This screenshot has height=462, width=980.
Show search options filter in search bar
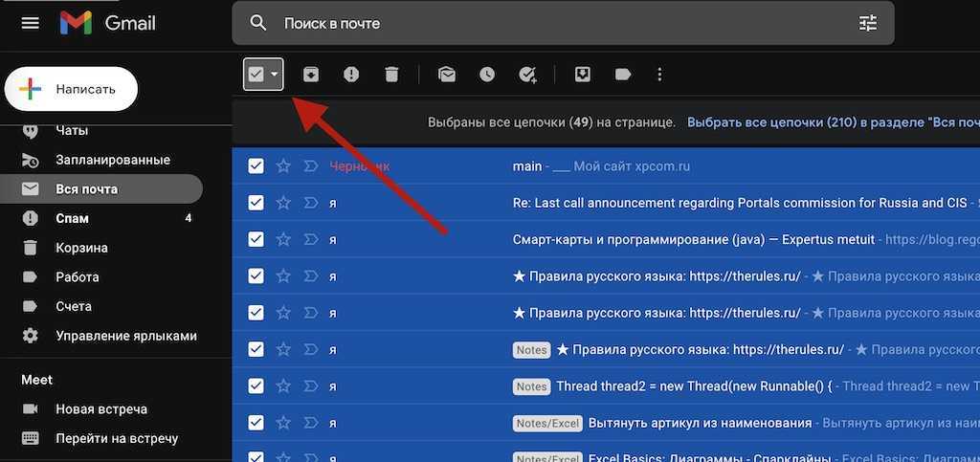tap(867, 23)
